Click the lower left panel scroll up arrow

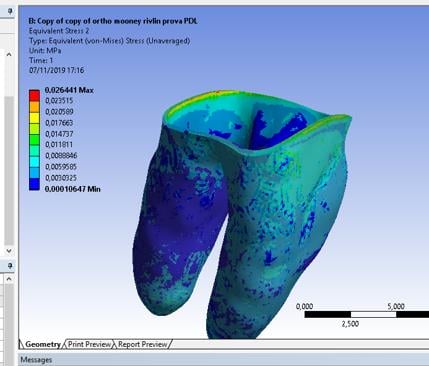[9, 279]
